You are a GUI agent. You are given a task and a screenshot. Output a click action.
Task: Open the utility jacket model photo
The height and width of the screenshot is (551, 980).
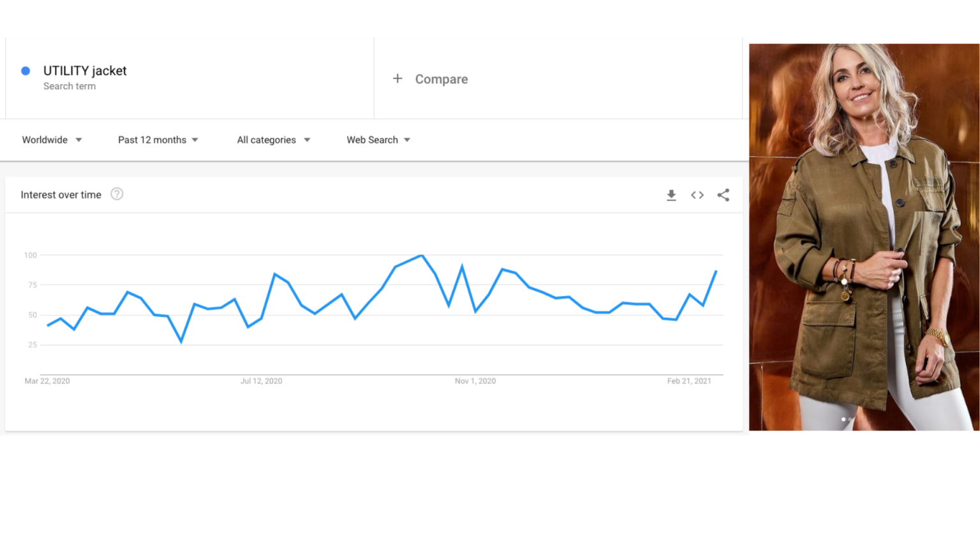864,237
